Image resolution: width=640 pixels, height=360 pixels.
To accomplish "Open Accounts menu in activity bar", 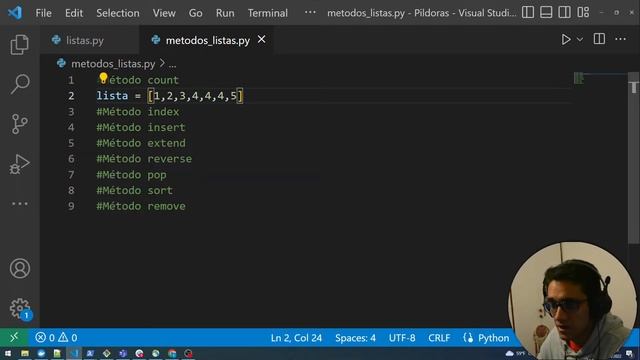I will [x=20, y=269].
